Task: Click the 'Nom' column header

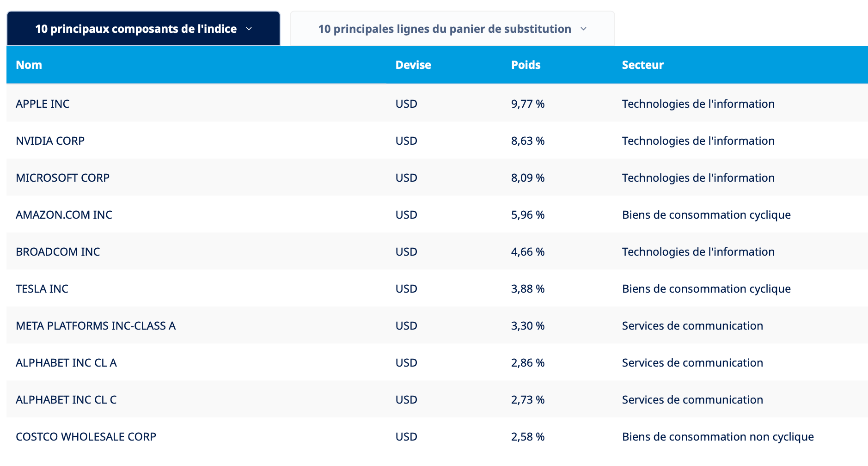Action: [x=29, y=65]
